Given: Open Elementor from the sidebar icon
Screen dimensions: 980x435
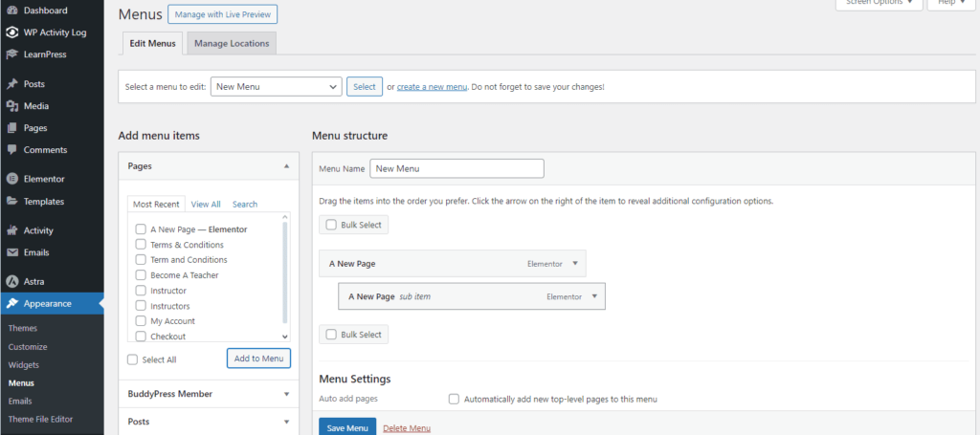Looking at the screenshot, I should coord(11,179).
